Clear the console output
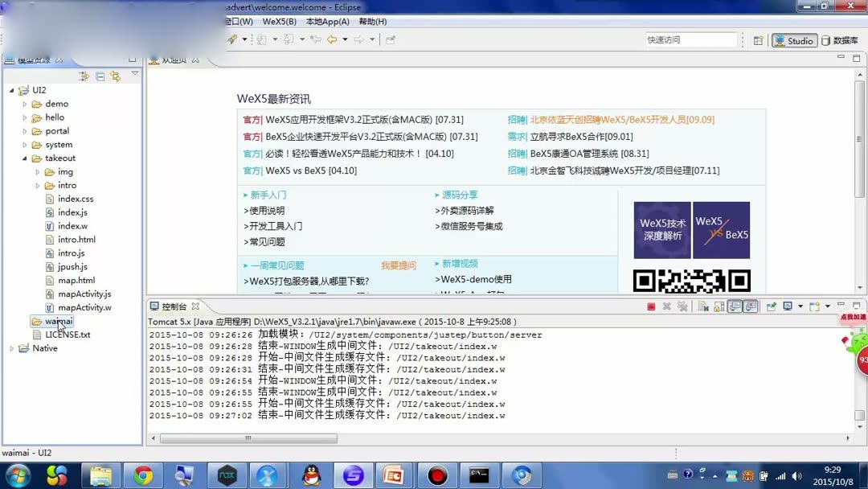This screenshot has width=868, height=489. [702, 306]
